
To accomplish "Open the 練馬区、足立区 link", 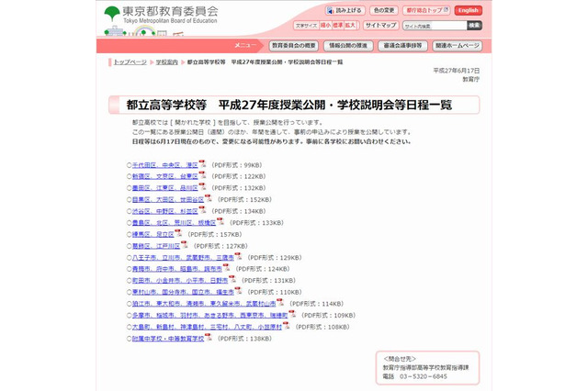I will tap(153, 235).
